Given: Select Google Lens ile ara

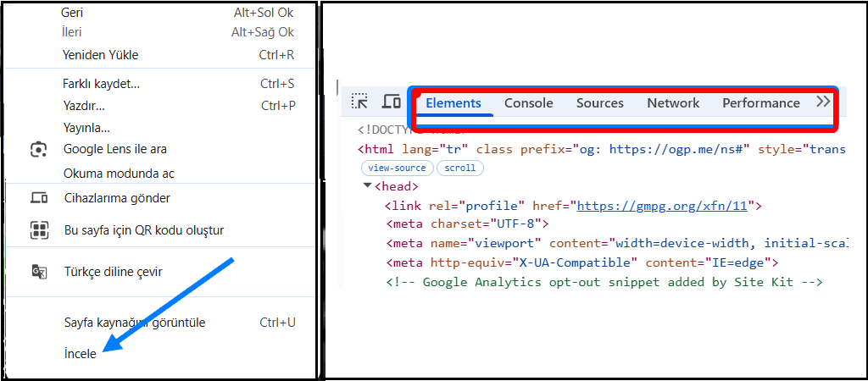Looking at the screenshot, I should pyautogui.click(x=115, y=149).
